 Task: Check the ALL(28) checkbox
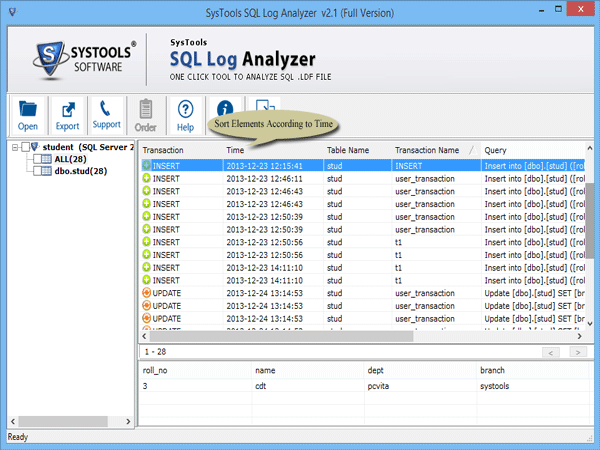[38, 159]
